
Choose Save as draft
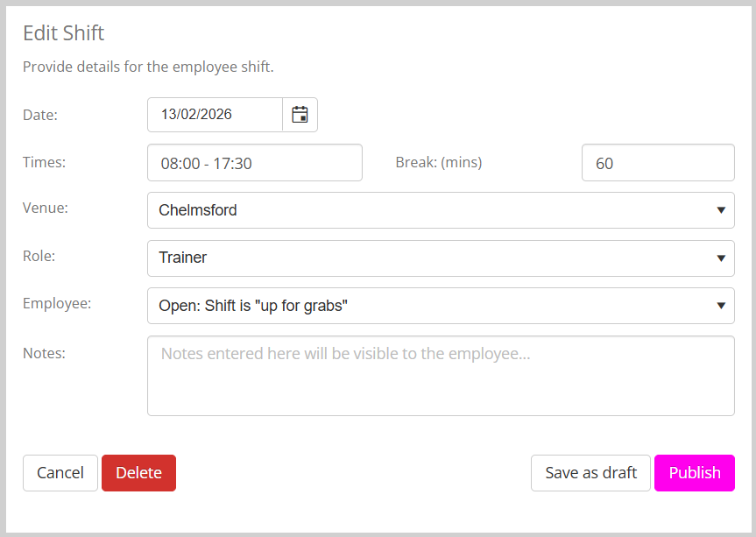tap(590, 473)
